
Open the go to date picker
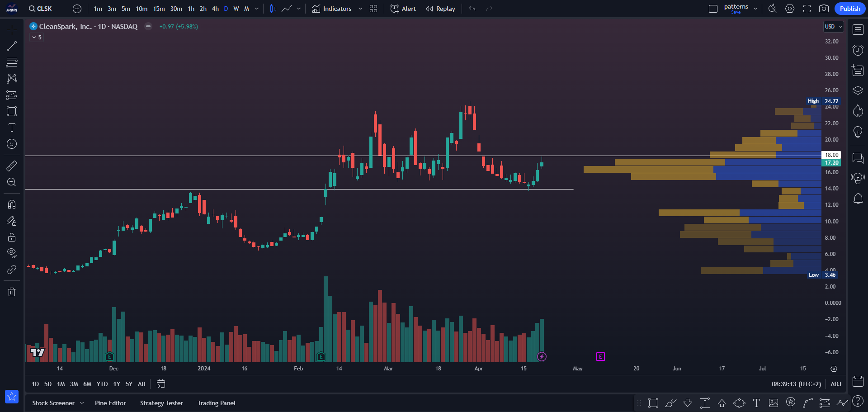pyautogui.click(x=161, y=384)
